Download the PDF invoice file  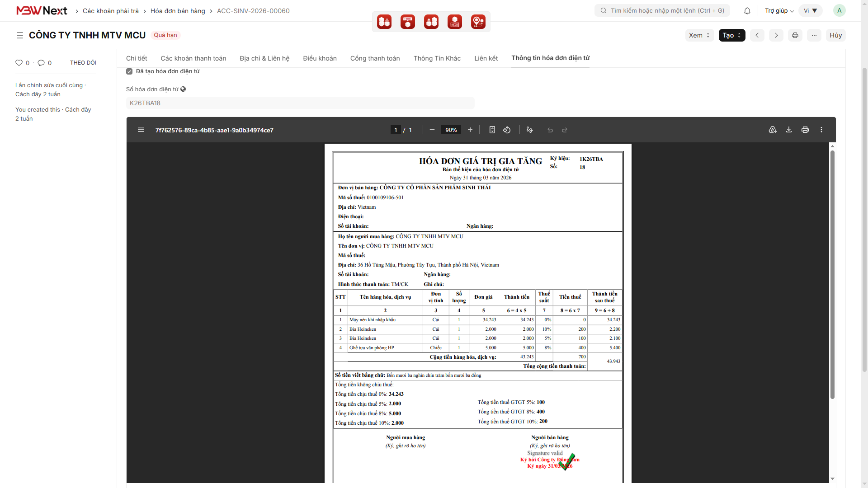[789, 130]
